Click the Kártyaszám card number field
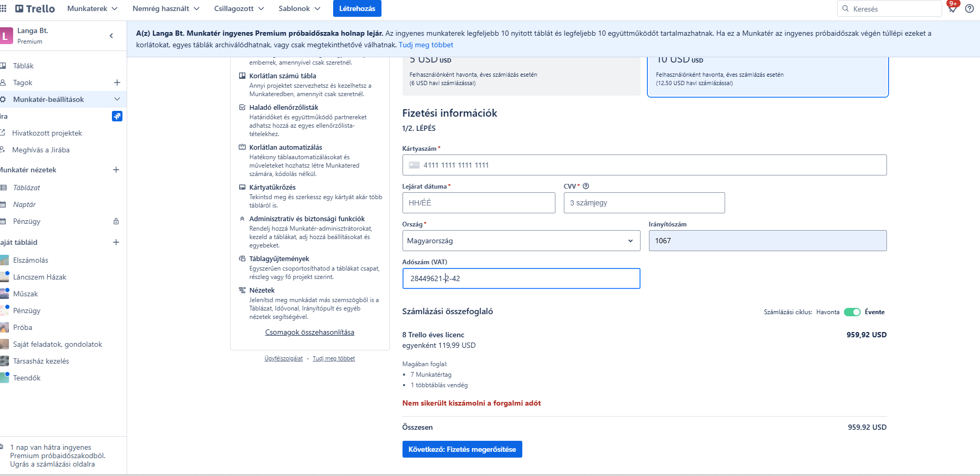 pyautogui.click(x=644, y=165)
